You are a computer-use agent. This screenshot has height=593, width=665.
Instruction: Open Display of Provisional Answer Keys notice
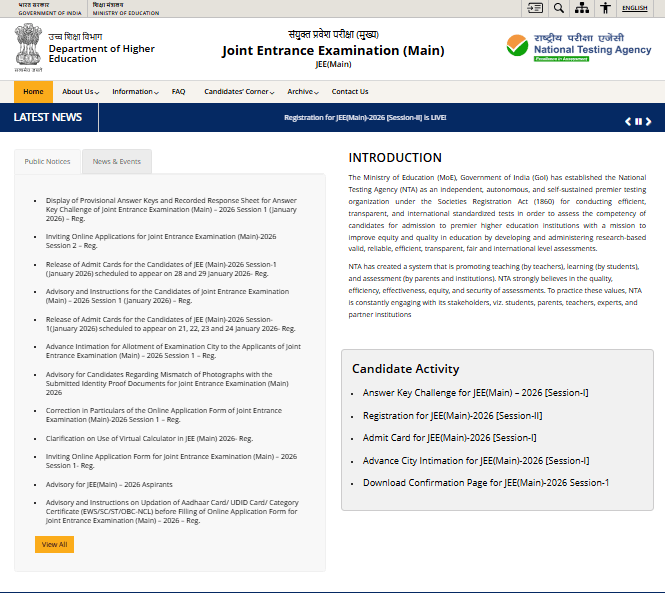tap(171, 210)
